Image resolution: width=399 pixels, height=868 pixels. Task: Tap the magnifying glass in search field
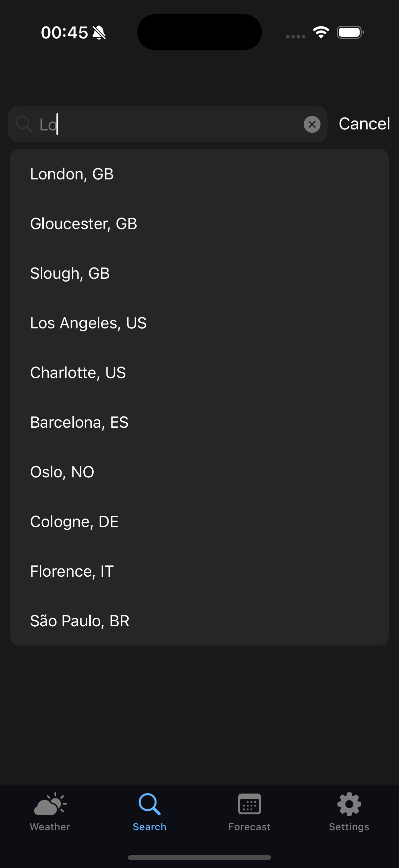pyautogui.click(x=23, y=124)
